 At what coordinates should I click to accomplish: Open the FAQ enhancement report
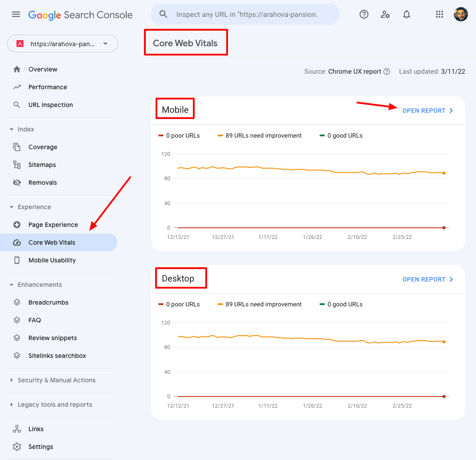point(35,320)
